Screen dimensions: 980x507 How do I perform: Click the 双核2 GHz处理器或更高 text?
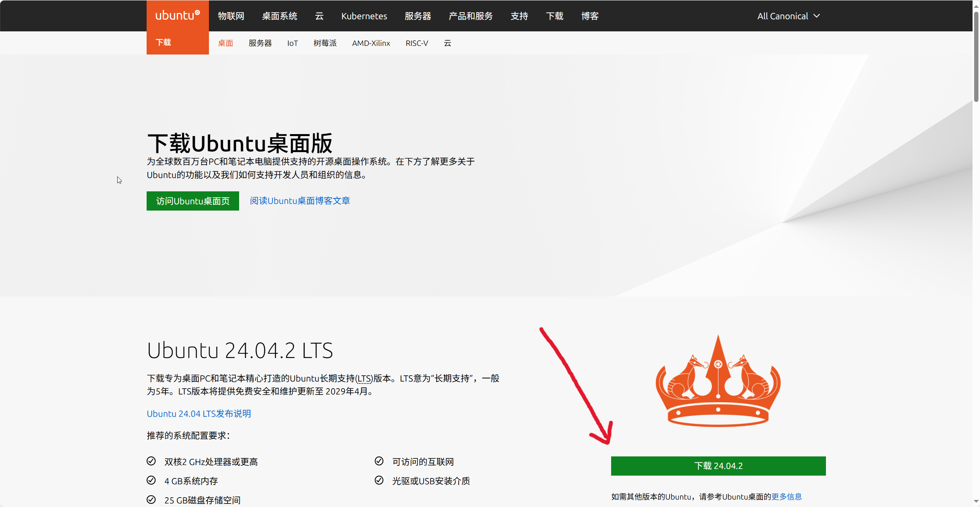coord(211,462)
